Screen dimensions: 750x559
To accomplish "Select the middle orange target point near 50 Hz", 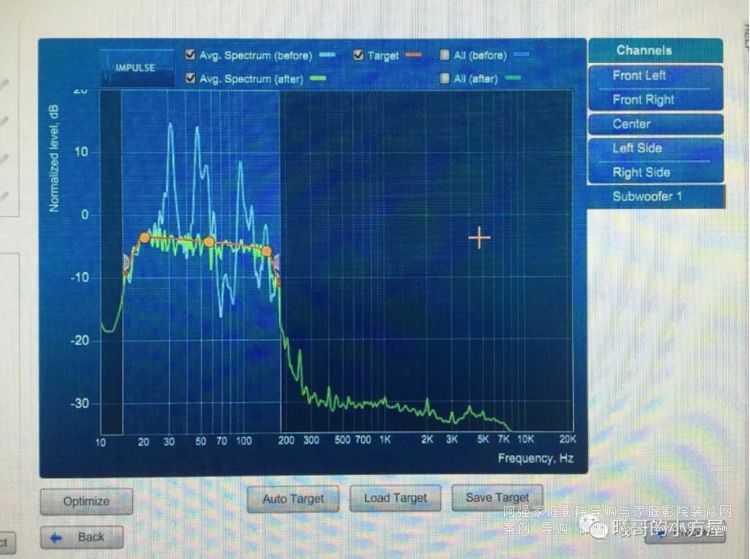I will coord(208,242).
